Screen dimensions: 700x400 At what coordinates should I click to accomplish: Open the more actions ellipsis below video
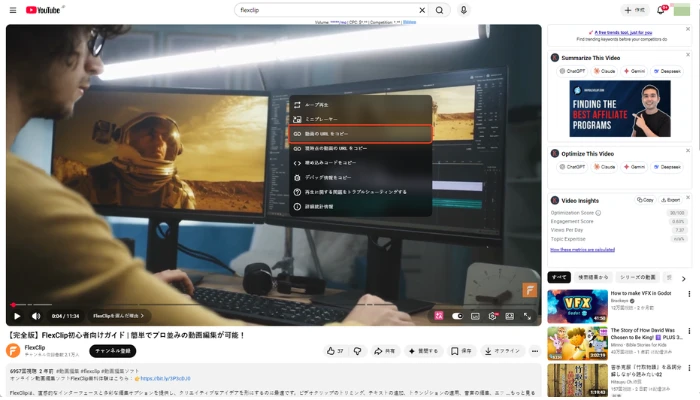click(x=535, y=351)
